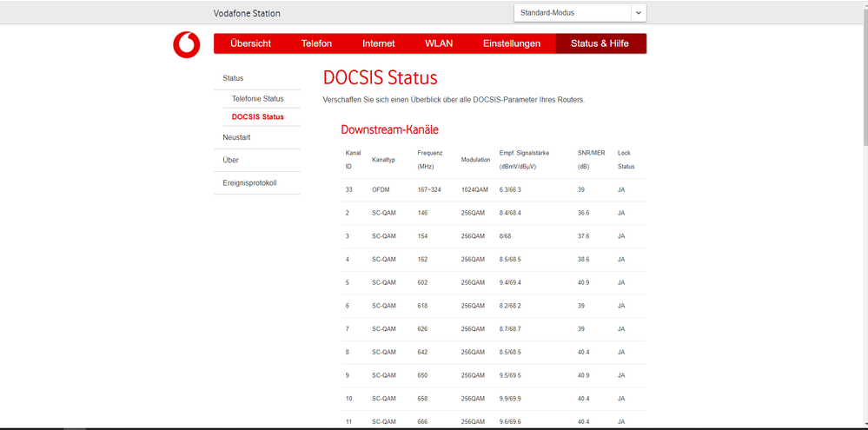The height and width of the screenshot is (430, 868).
Task: Click the 658 frequency cell
Action: click(422, 399)
